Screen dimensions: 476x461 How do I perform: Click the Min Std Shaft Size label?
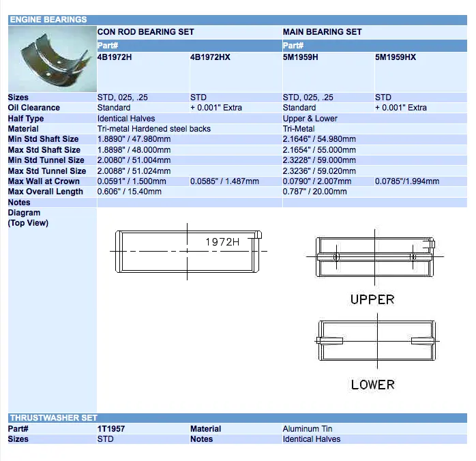coord(44,139)
